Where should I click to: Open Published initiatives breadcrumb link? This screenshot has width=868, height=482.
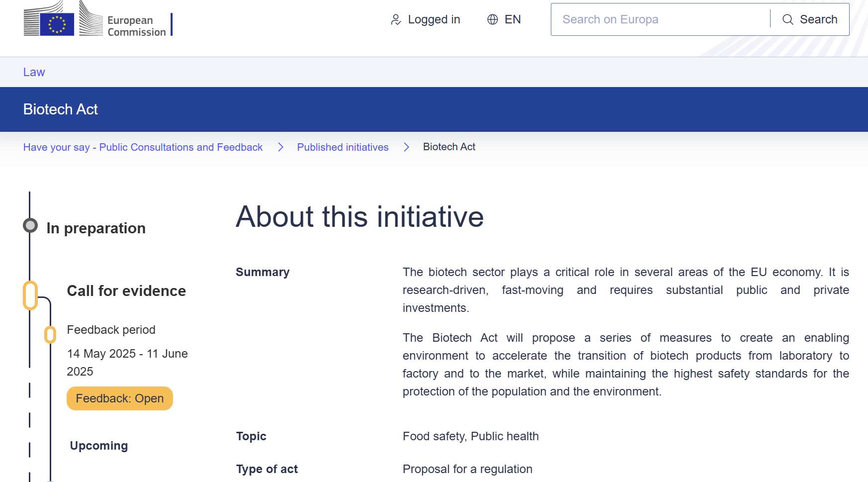point(343,147)
